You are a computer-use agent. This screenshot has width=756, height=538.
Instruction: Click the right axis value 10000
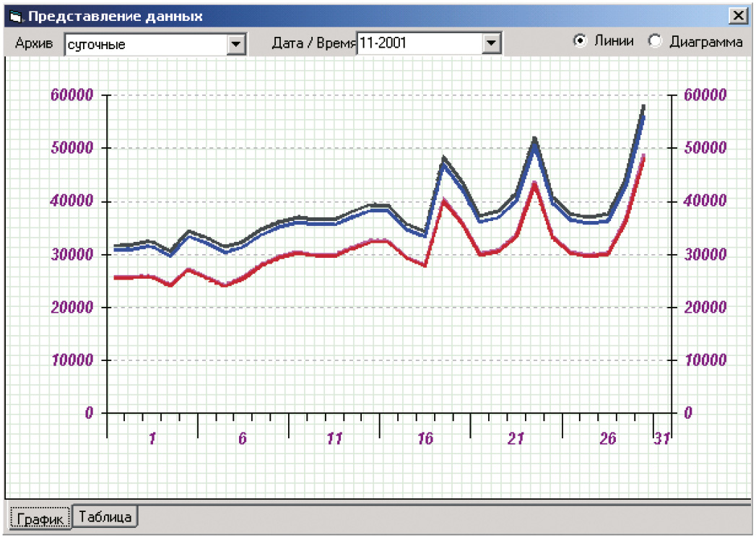pyautogui.click(x=705, y=360)
